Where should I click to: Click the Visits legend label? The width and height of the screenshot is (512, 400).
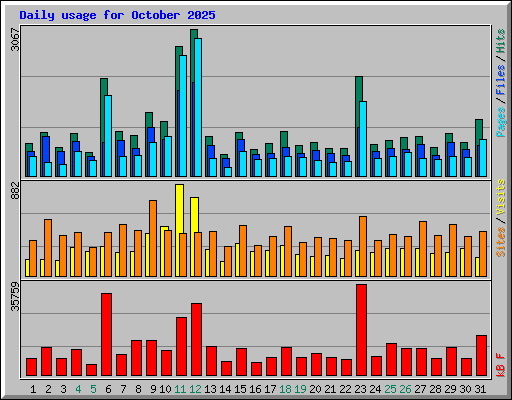pos(501,197)
